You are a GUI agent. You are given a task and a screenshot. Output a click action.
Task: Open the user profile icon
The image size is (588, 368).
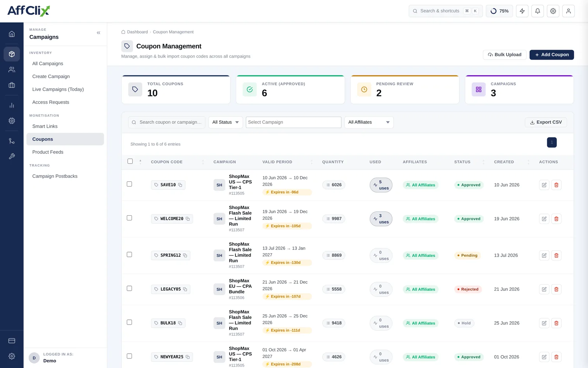coord(569,11)
